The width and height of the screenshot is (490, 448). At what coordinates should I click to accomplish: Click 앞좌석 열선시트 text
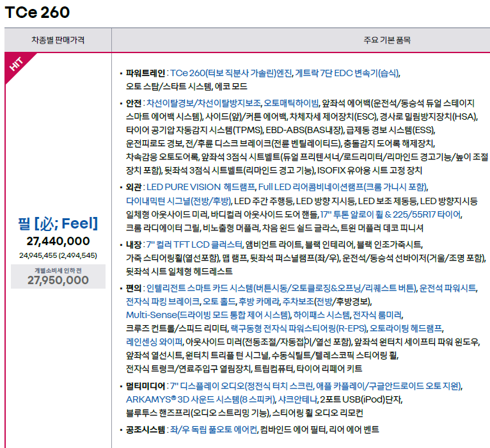[x=154, y=355]
